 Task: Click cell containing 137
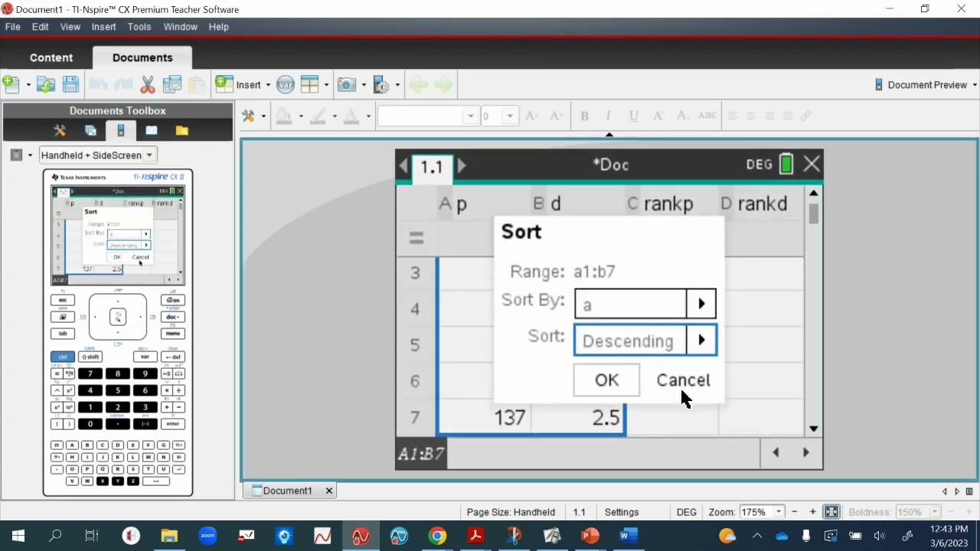pyautogui.click(x=485, y=418)
